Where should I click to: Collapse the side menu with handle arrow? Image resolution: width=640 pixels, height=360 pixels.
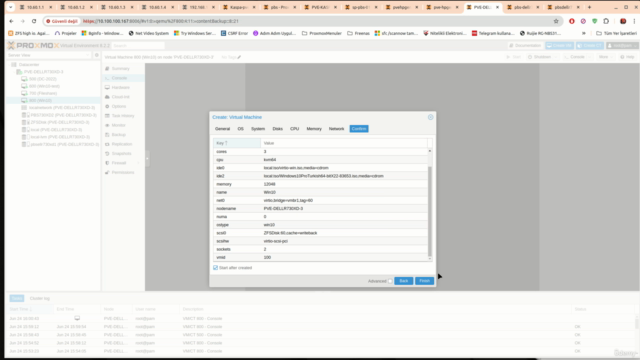click(x=147, y=158)
